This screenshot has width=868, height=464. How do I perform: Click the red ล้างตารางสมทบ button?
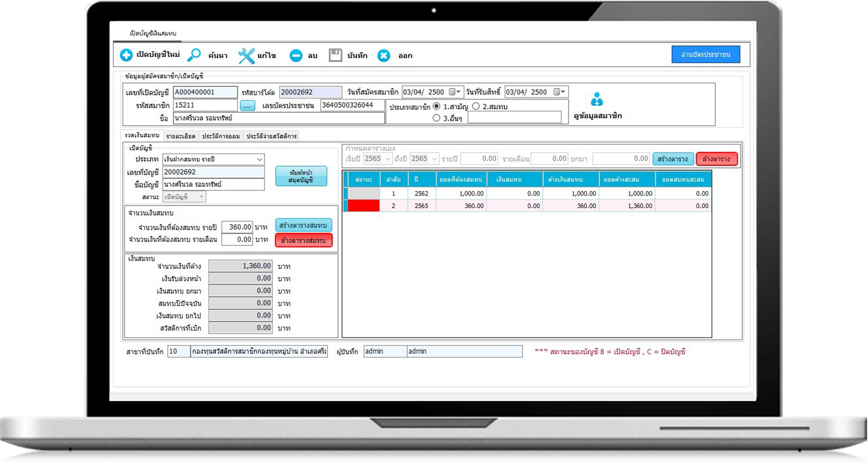(x=303, y=240)
